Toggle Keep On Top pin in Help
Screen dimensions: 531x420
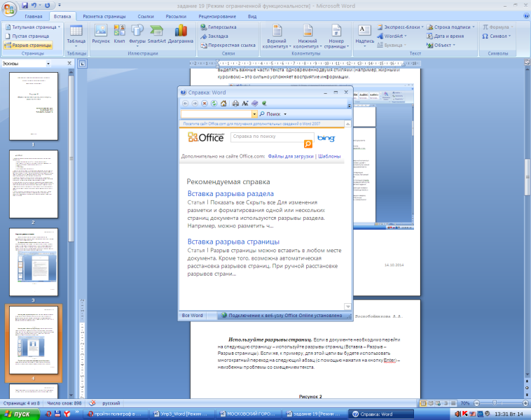[x=264, y=103]
